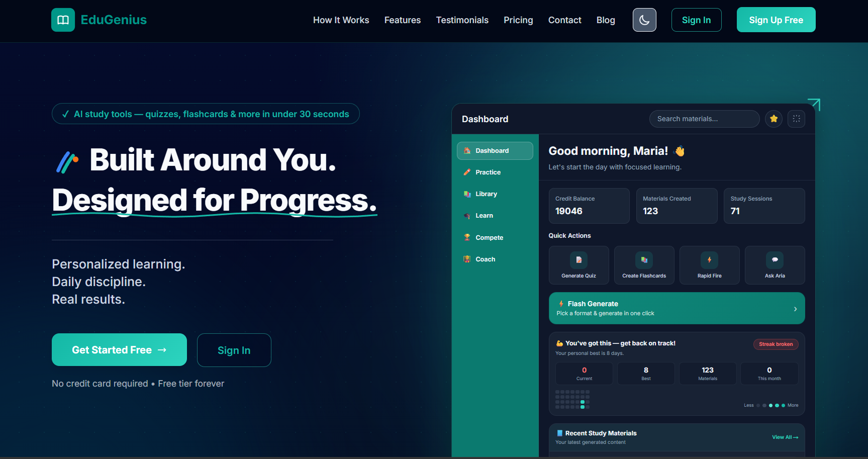Image resolution: width=868 pixels, height=459 pixels.
Task: Click the Best streak 8 box
Action: coord(646,374)
